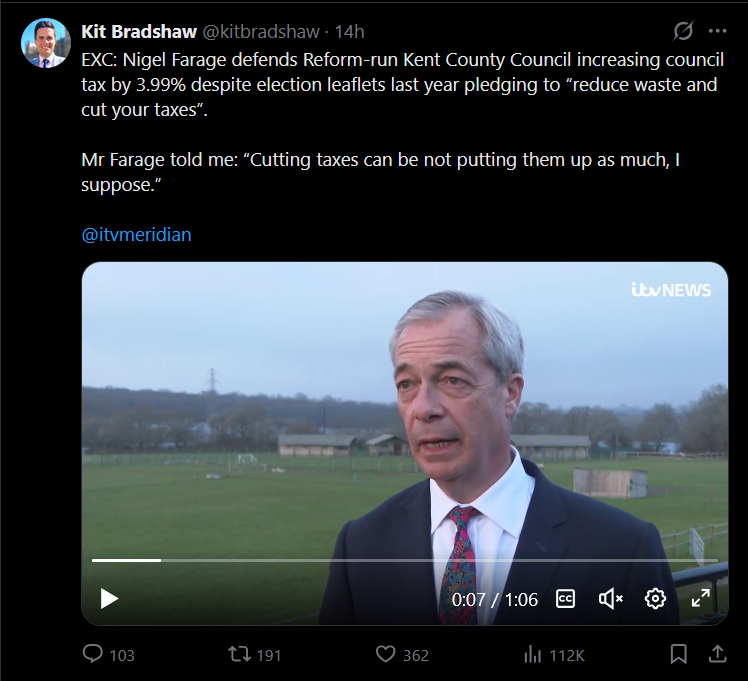Toggle closed captions on the video
The width and height of the screenshot is (748, 681).
[565, 599]
